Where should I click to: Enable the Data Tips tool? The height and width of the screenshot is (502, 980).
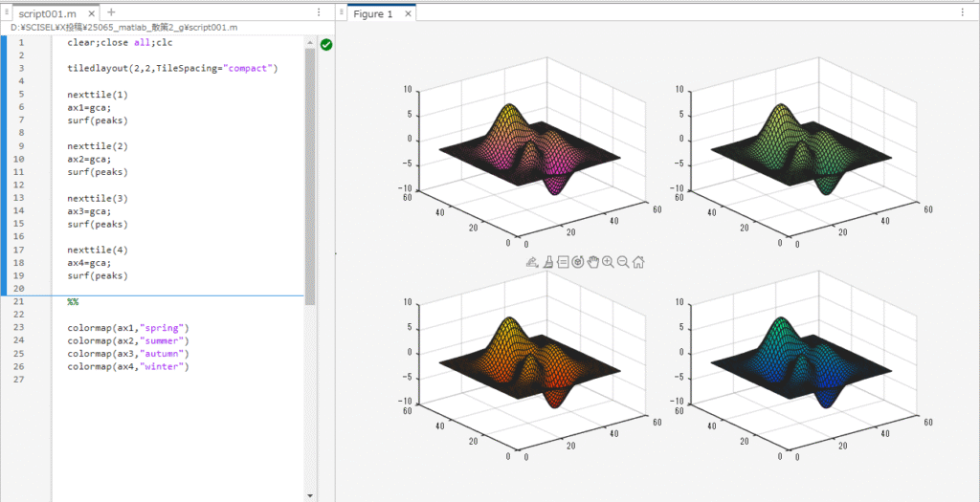pyautogui.click(x=563, y=262)
